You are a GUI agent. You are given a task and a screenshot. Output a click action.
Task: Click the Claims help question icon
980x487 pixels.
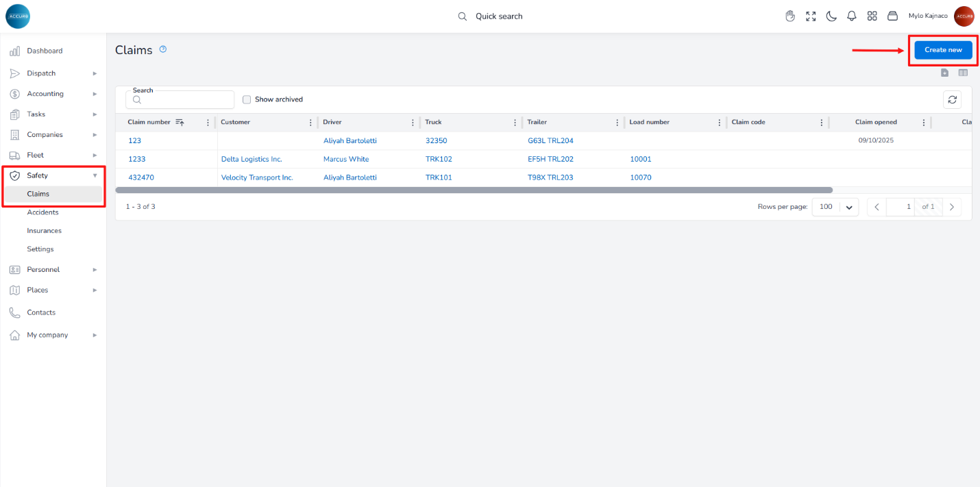tap(163, 49)
